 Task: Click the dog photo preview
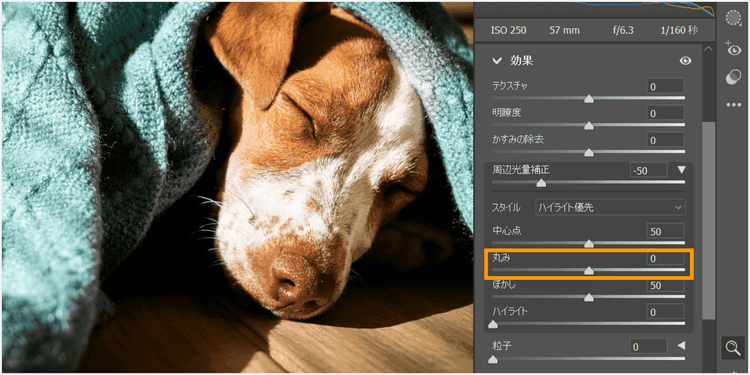pyautogui.click(x=237, y=188)
